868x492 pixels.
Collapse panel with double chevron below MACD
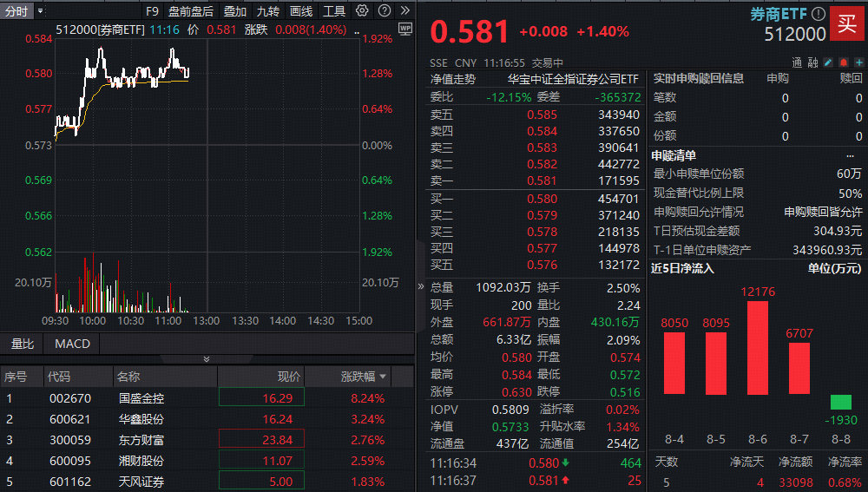click(x=207, y=359)
